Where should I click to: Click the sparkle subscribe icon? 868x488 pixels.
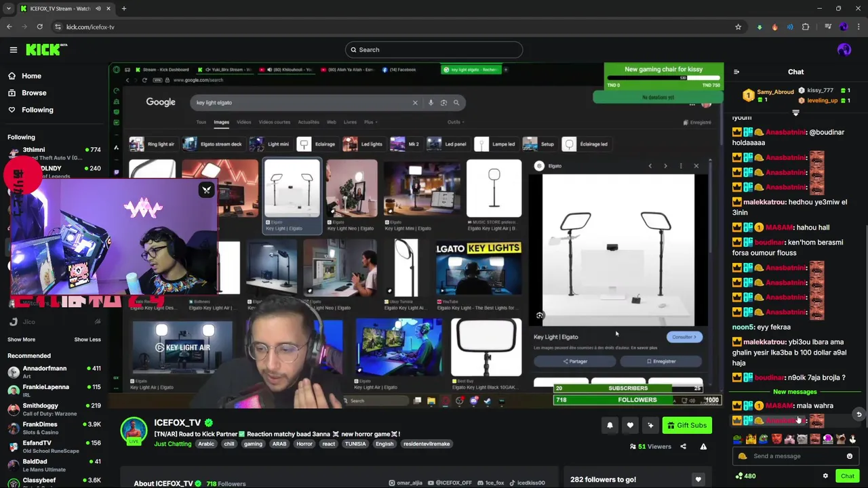click(x=650, y=425)
